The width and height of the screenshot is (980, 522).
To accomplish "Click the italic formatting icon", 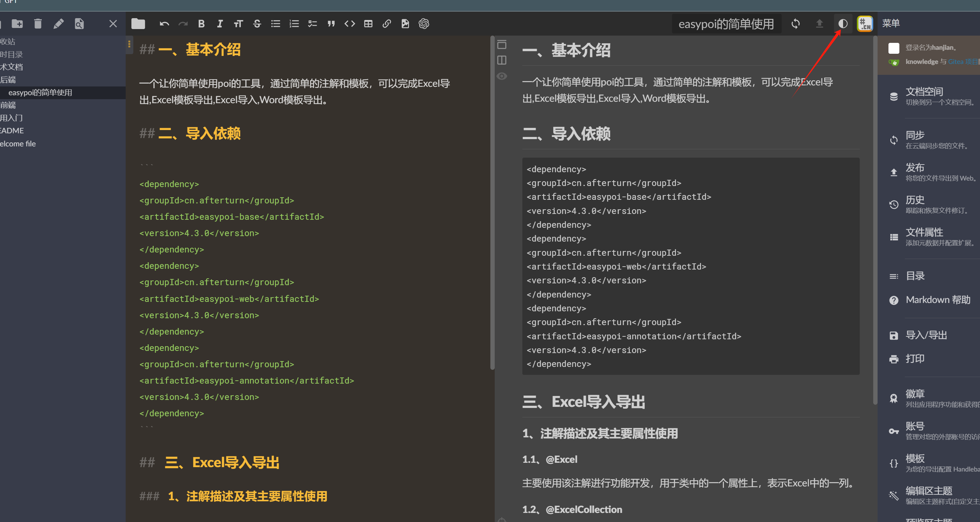I will point(220,24).
